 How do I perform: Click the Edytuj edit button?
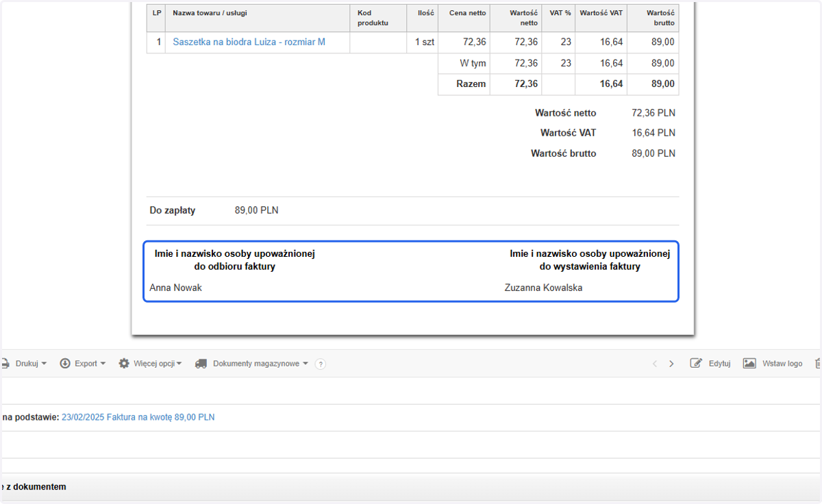(710, 364)
